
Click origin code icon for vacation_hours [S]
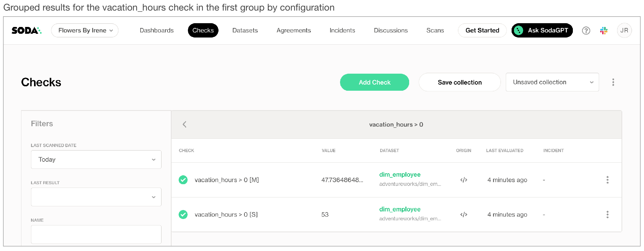click(x=464, y=215)
